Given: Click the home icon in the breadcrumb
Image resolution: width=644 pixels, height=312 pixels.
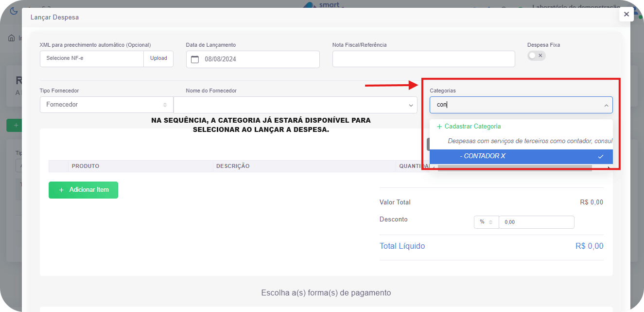Looking at the screenshot, I should pyautogui.click(x=12, y=38).
